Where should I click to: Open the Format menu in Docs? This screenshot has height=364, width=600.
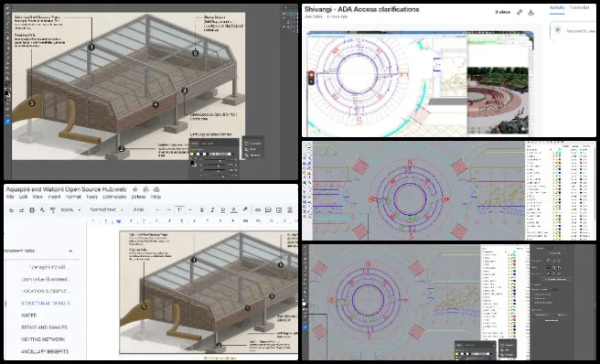[x=73, y=197]
